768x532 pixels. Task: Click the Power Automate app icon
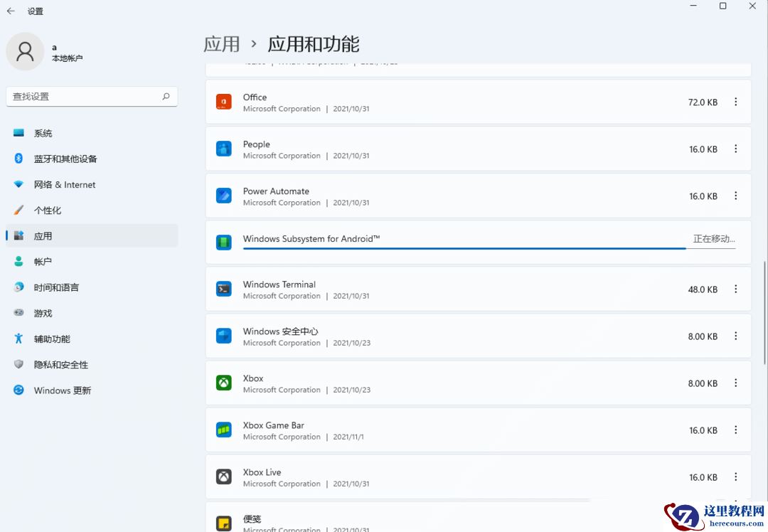click(x=223, y=196)
